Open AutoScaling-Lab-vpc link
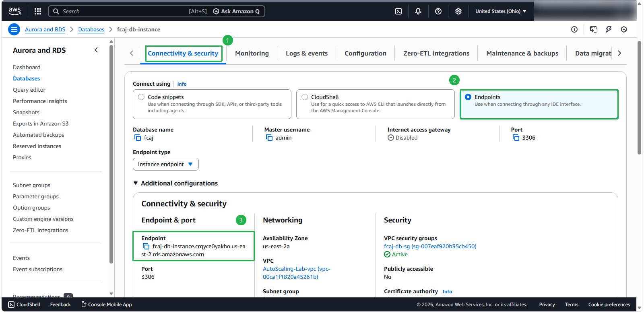Viewport: 644px width, 313px height. pos(297,273)
